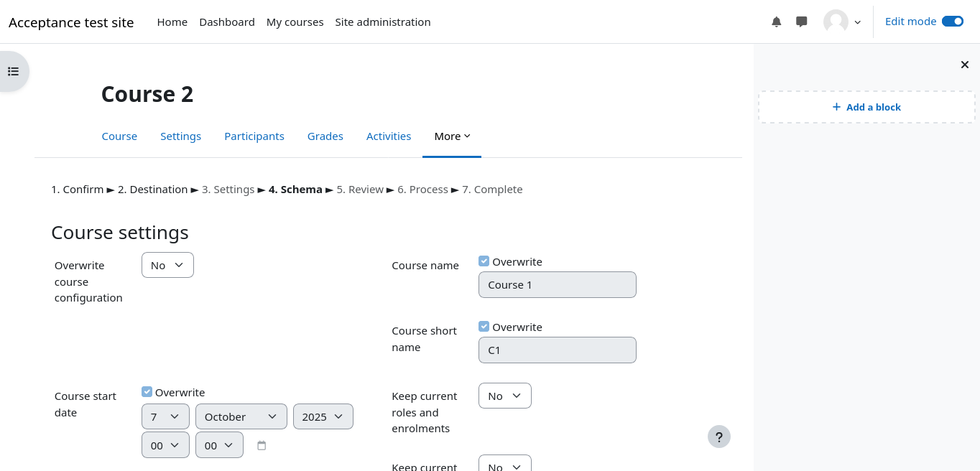Image resolution: width=980 pixels, height=471 pixels.
Task: Switch to the Participants tab
Action: pos(254,136)
